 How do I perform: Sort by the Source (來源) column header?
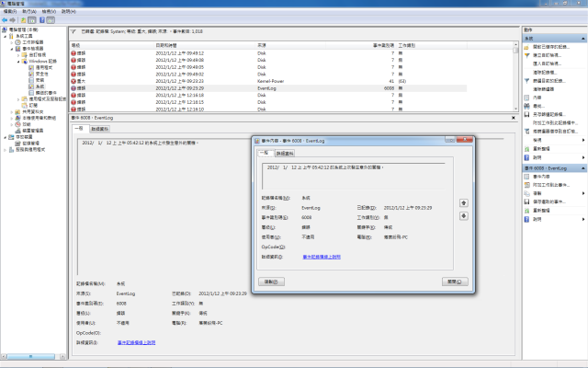click(x=290, y=45)
